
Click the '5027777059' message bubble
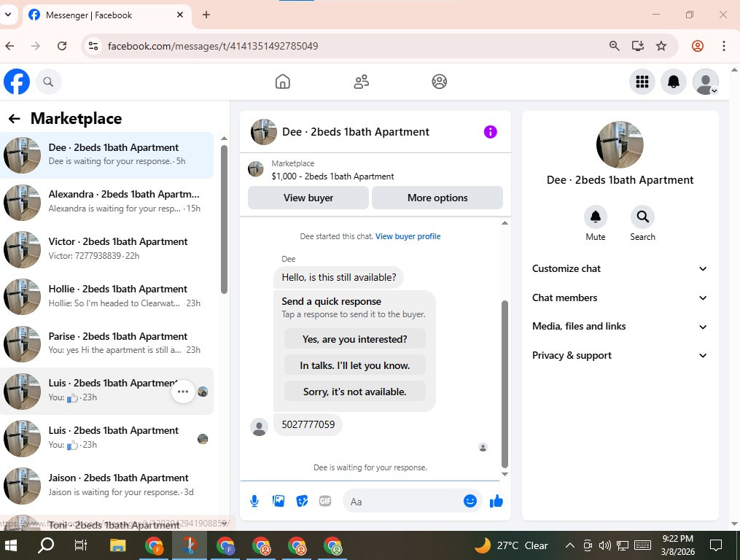coord(308,424)
